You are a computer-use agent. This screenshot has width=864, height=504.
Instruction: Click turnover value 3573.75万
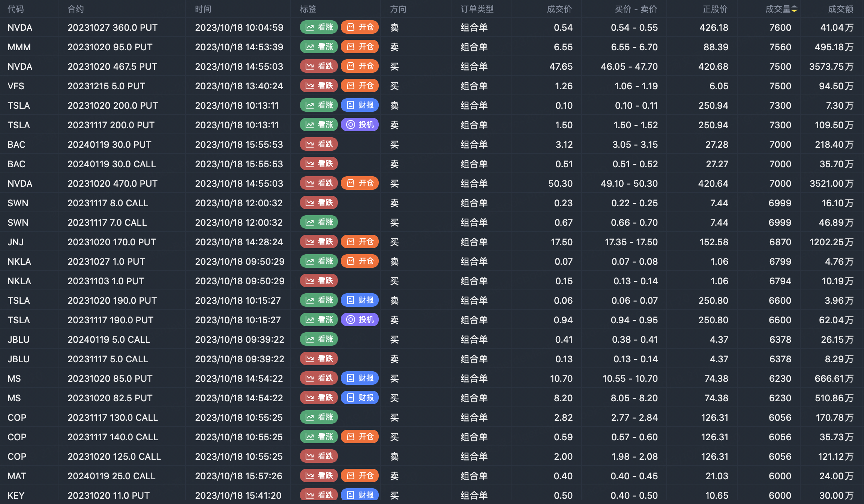click(x=831, y=66)
